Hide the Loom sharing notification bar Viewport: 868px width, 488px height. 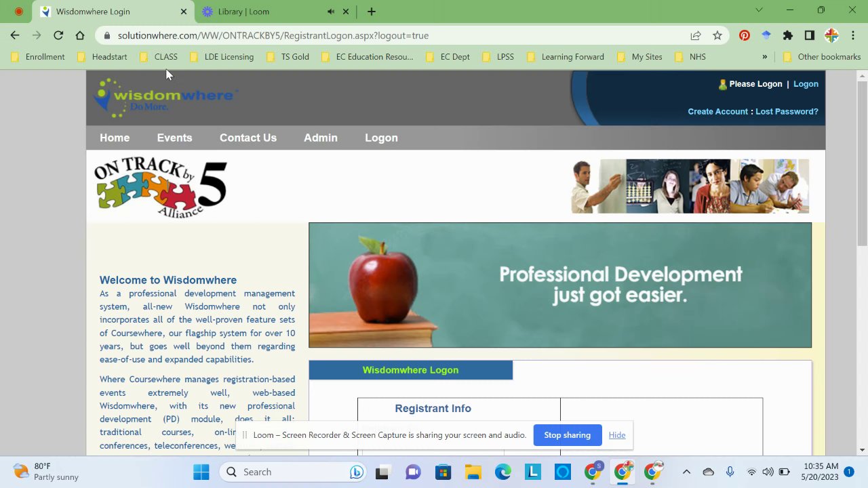click(617, 435)
